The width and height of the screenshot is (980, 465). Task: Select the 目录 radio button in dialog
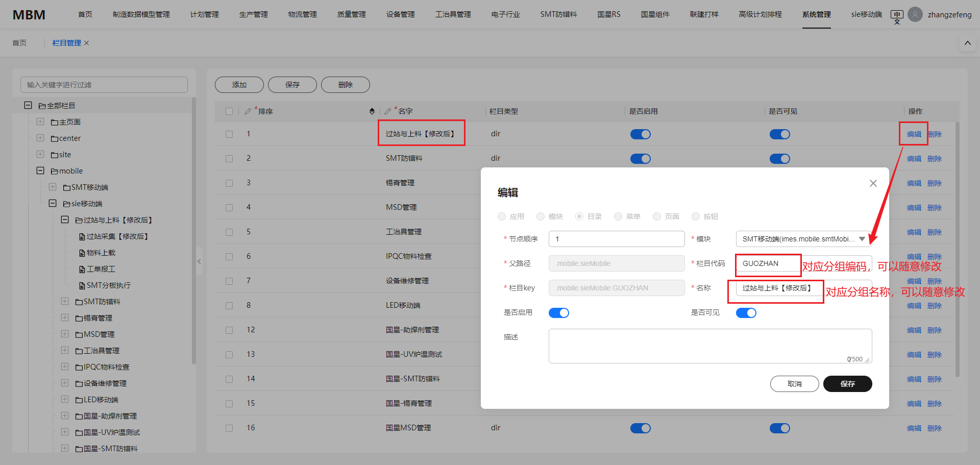[x=579, y=216]
